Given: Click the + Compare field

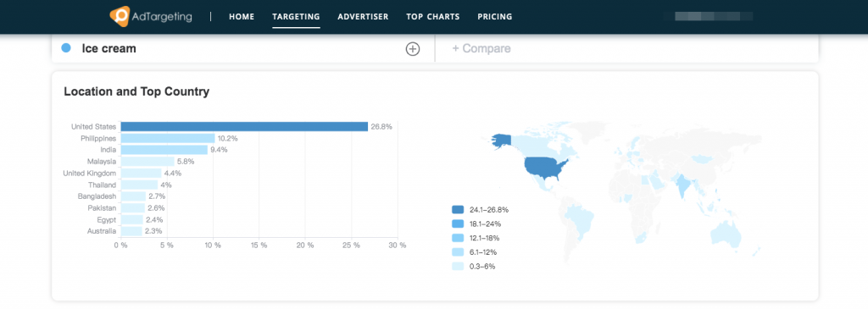Looking at the screenshot, I should pos(626,48).
